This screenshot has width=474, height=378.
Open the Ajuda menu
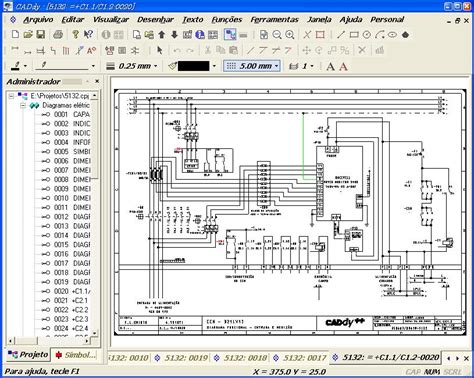(x=351, y=20)
